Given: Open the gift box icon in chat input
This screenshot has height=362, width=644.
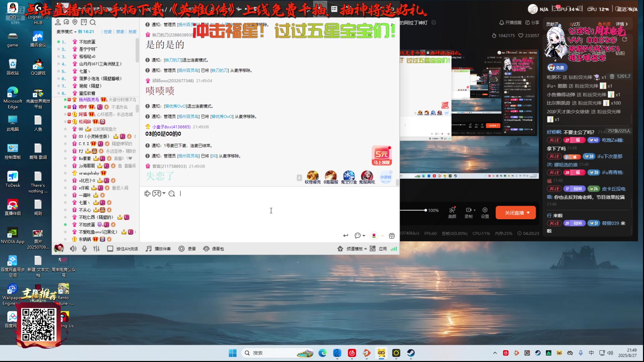Looking at the screenshot, I should coord(392,236).
